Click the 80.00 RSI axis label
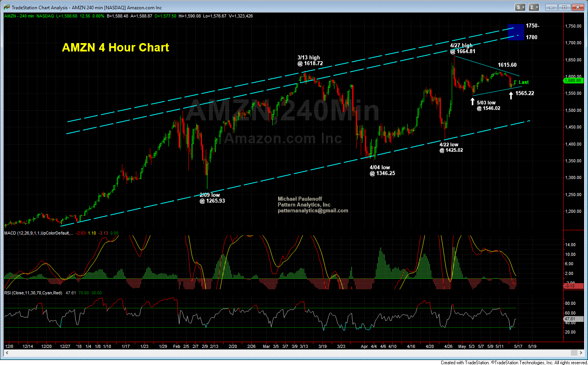The width and height of the screenshot is (588, 365). click(x=570, y=304)
